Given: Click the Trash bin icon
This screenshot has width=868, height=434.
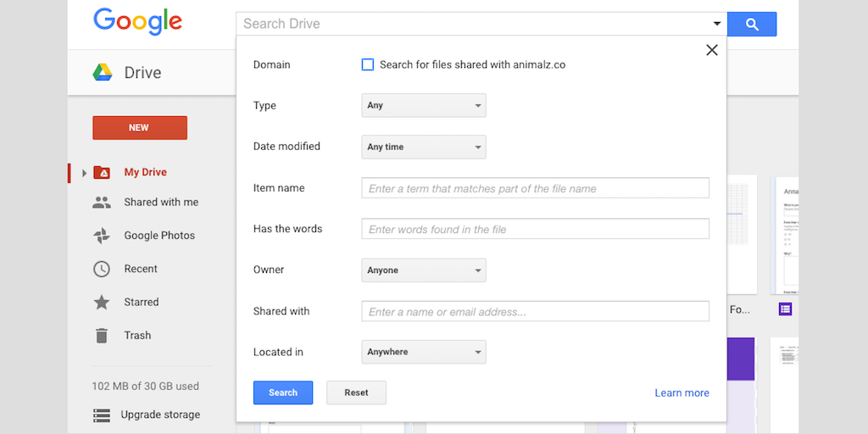Looking at the screenshot, I should pyautogui.click(x=102, y=335).
